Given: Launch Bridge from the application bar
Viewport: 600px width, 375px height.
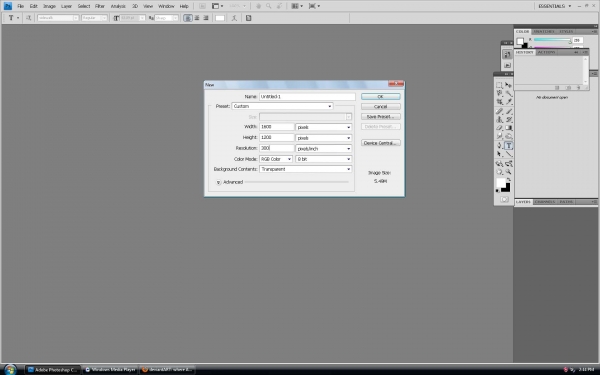Looking at the screenshot, I should pos(202,6).
